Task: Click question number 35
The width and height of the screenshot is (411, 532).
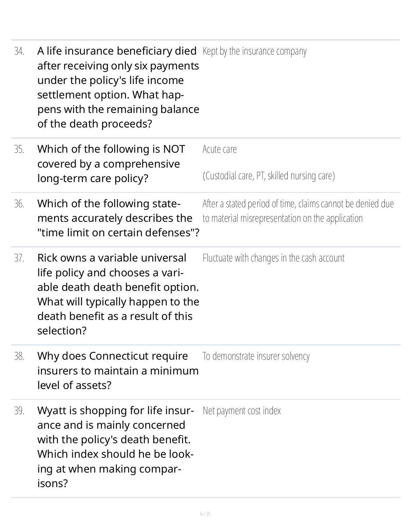Action: tap(19, 149)
